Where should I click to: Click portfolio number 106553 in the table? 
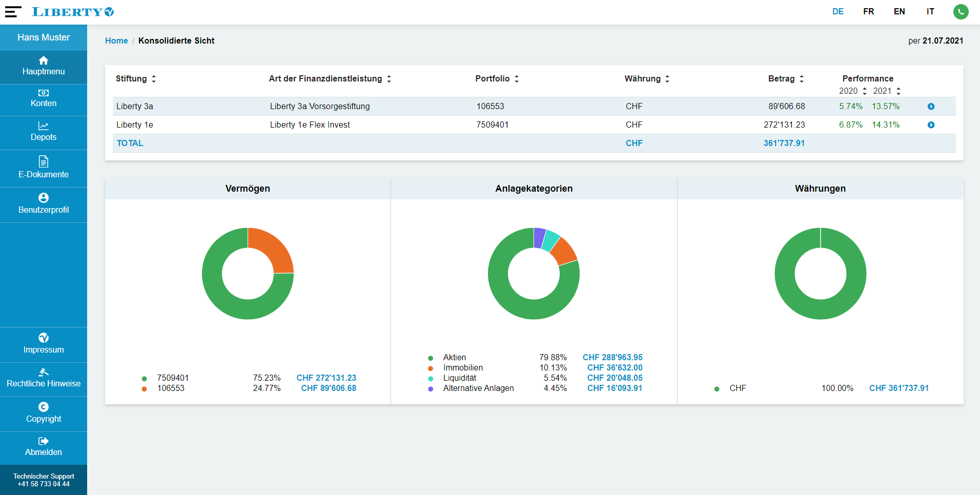click(x=491, y=107)
